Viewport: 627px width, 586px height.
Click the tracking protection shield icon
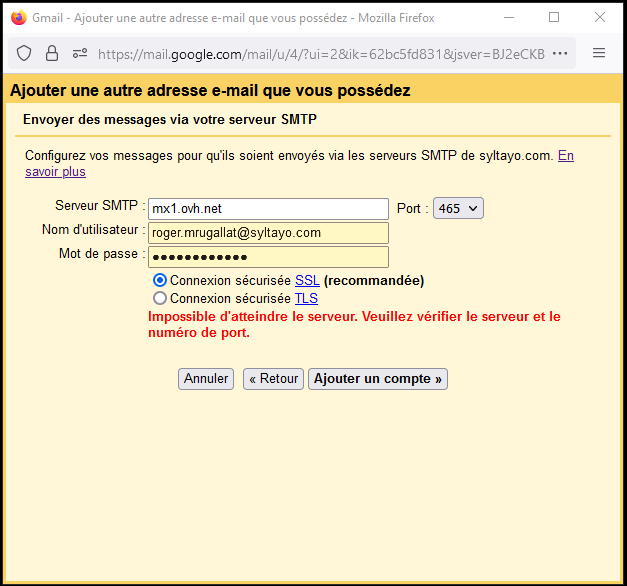point(25,53)
